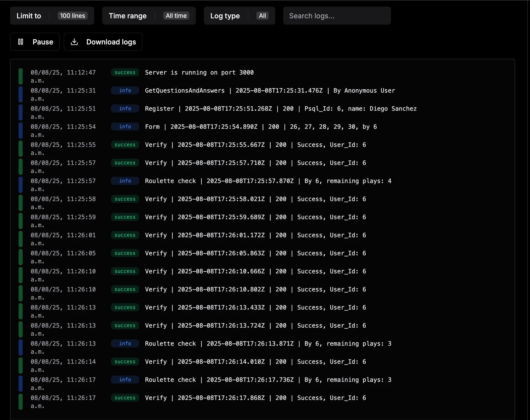
Task: Click Verify message at 17:25:58.021Z
Action: 255,199
